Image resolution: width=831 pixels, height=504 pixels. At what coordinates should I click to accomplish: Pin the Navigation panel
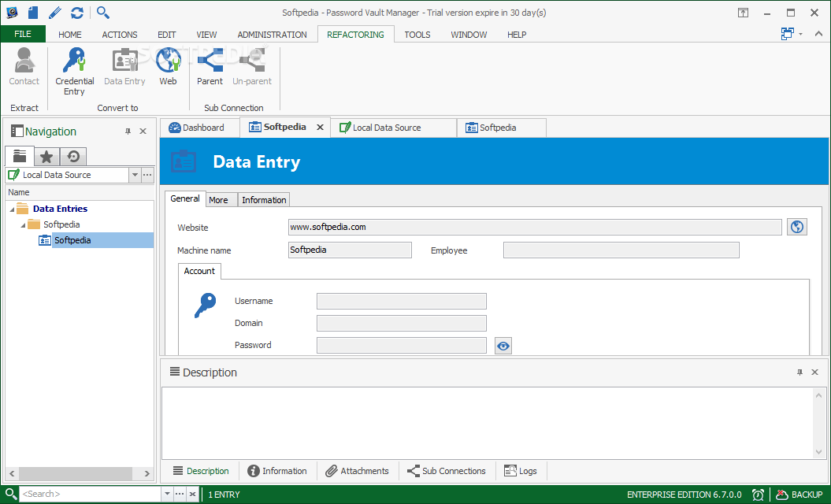128,132
